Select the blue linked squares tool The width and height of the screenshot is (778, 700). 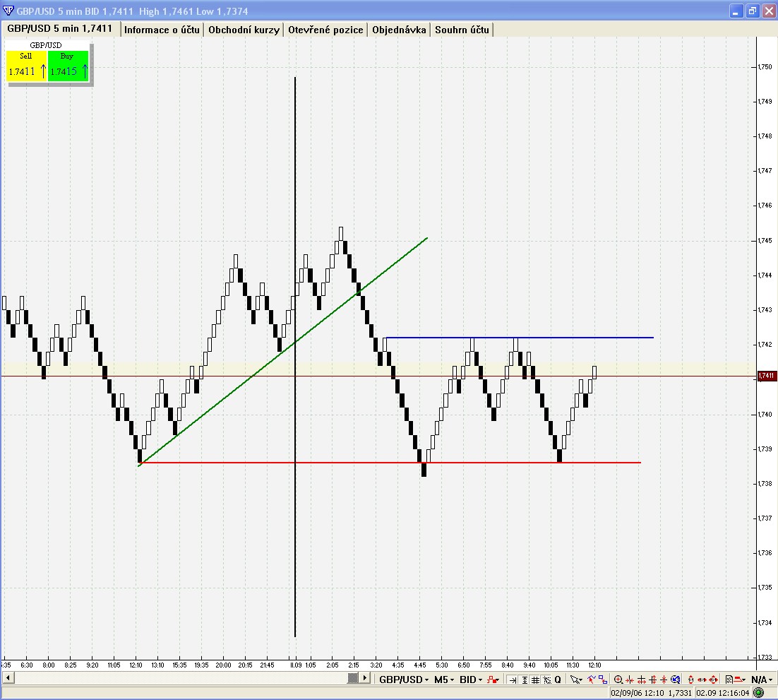pyautogui.click(x=603, y=680)
